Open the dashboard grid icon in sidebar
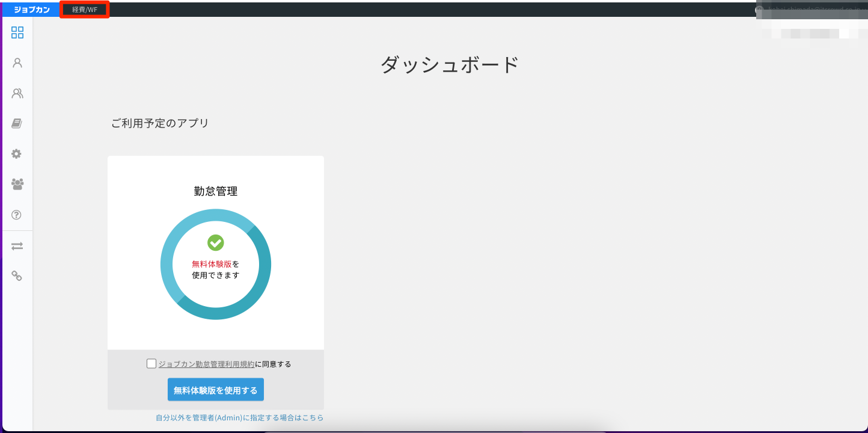868x433 pixels. point(17,32)
